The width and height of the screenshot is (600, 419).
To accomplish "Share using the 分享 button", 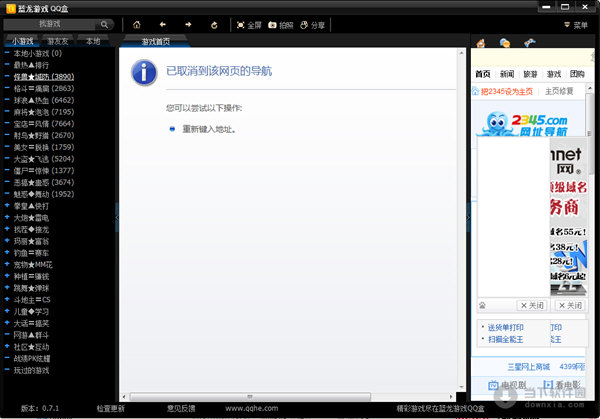I will click(x=312, y=24).
